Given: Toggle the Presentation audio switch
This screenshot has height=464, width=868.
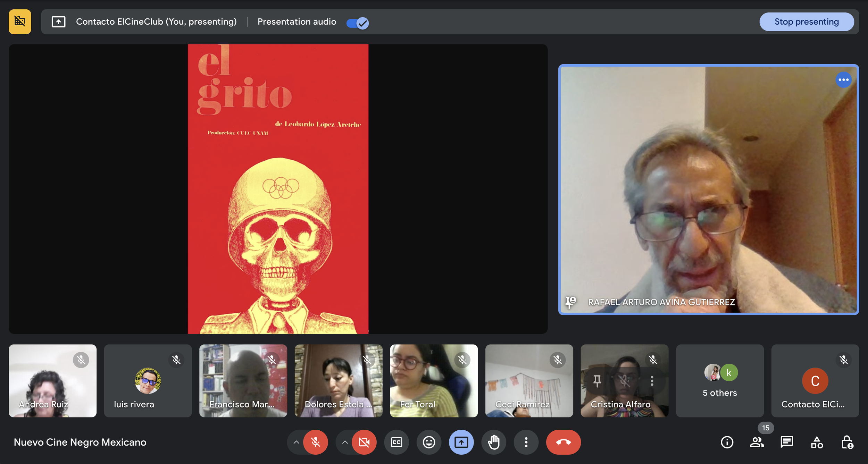Looking at the screenshot, I should point(358,23).
